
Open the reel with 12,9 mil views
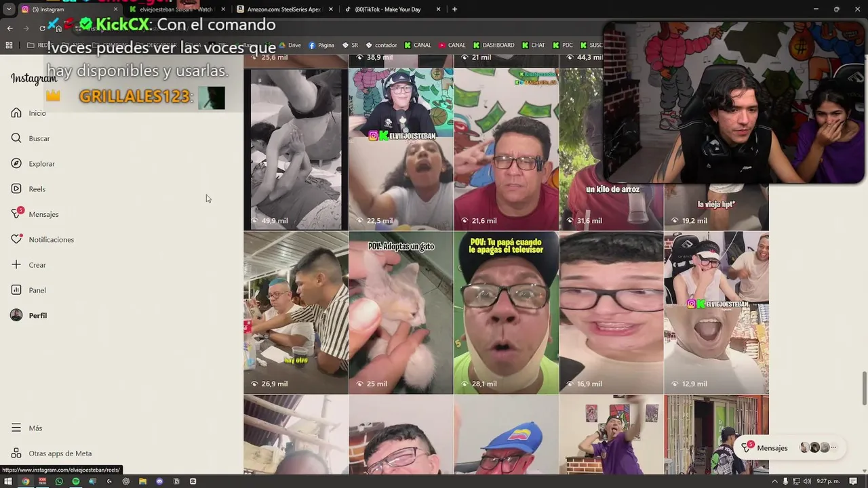point(716,312)
